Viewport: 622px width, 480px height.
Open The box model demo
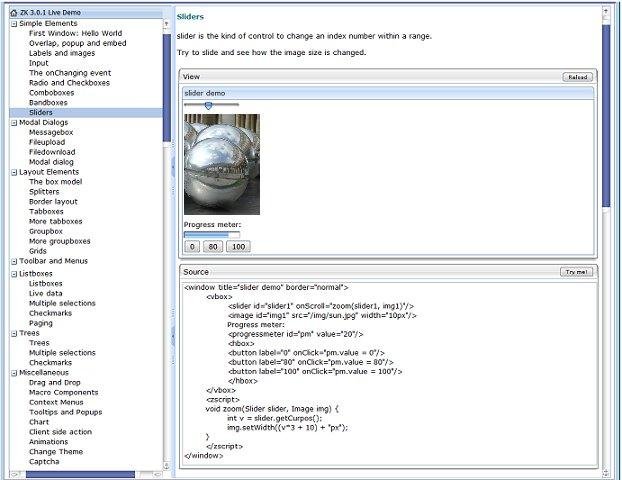(x=56, y=182)
